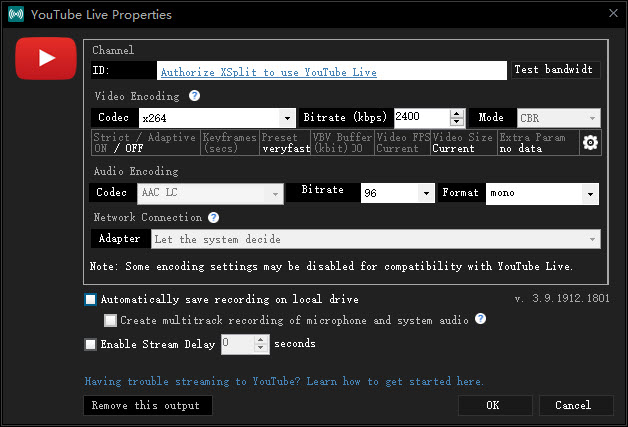
Task: Increase the video bitrate with up arrow
Action: [x=457, y=113]
